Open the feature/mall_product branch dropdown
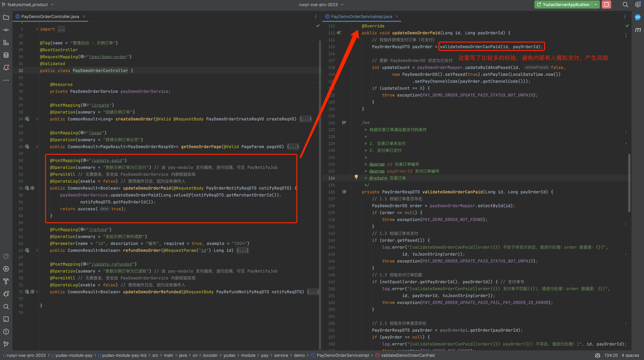 point(28,4)
